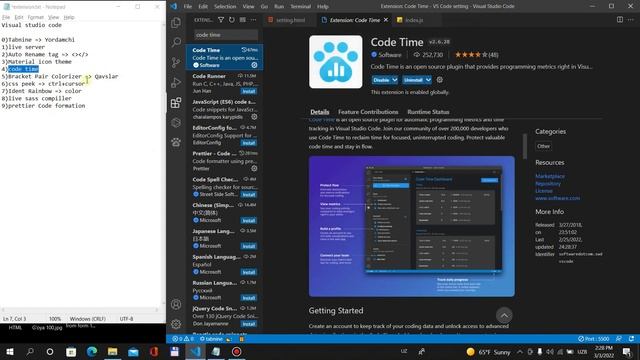
Task: Switch to the Details tab
Action: click(320, 112)
